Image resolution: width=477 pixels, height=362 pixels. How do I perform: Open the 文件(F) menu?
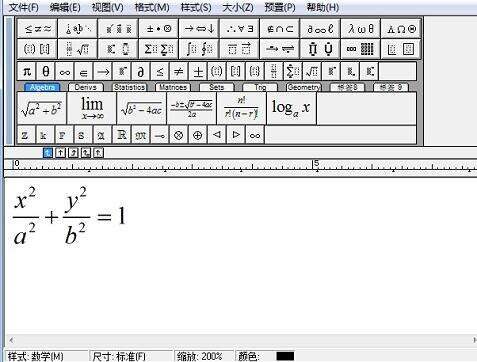23,7
